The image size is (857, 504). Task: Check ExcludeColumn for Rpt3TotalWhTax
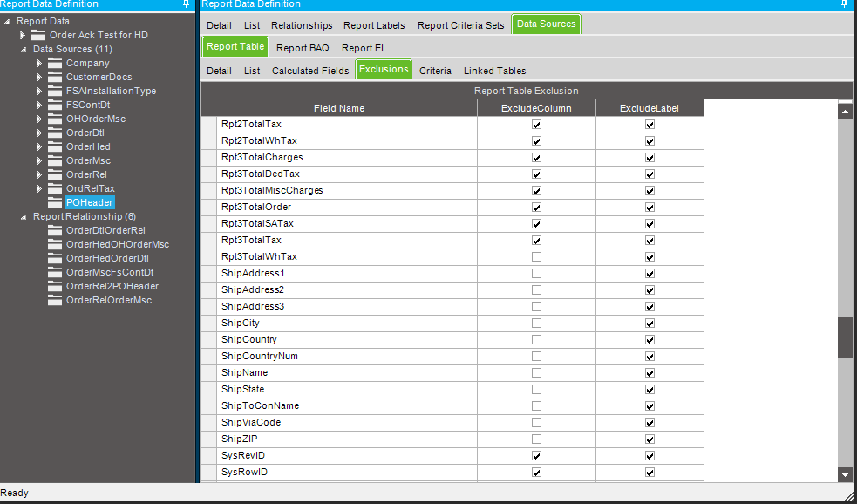pyautogui.click(x=536, y=257)
